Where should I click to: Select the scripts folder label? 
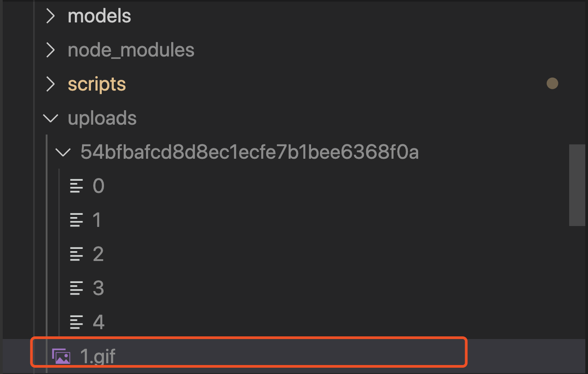click(x=97, y=84)
